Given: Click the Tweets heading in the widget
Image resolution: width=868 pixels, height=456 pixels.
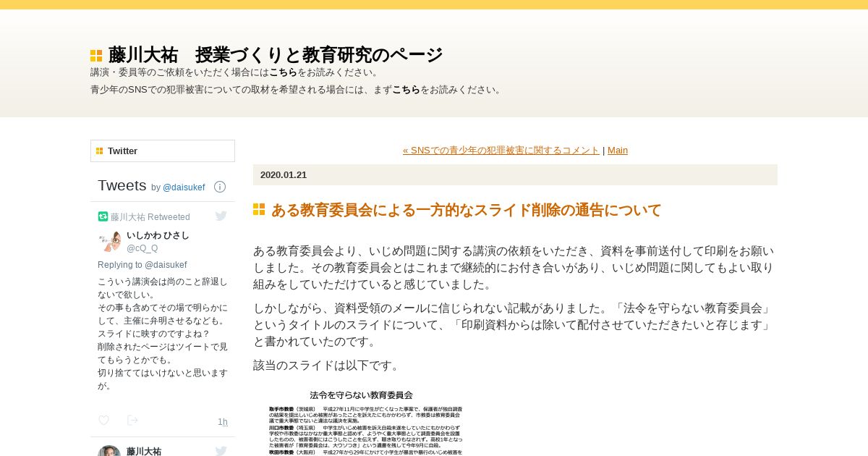Looking at the screenshot, I should (122, 185).
